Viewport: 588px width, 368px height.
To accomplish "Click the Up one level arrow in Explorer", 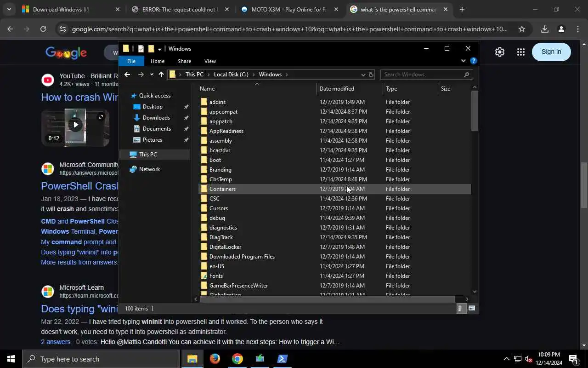I will tap(161, 75).
